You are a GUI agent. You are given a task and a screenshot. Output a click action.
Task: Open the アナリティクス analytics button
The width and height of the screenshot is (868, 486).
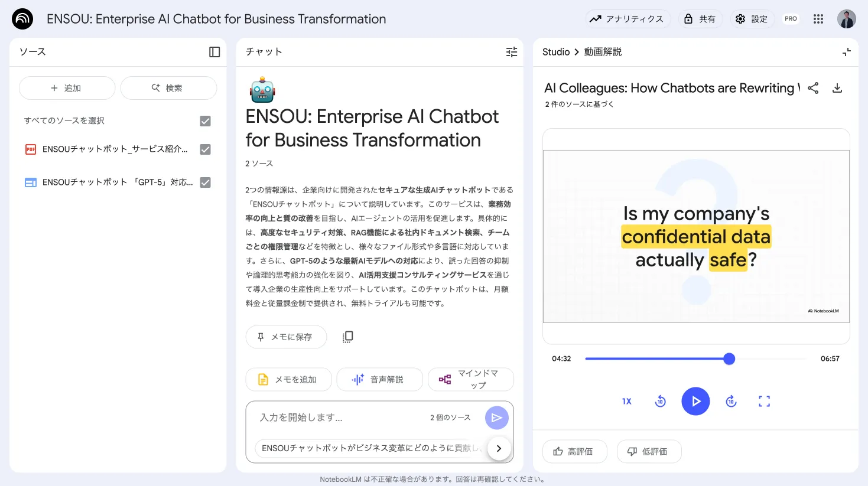(628, 19)
